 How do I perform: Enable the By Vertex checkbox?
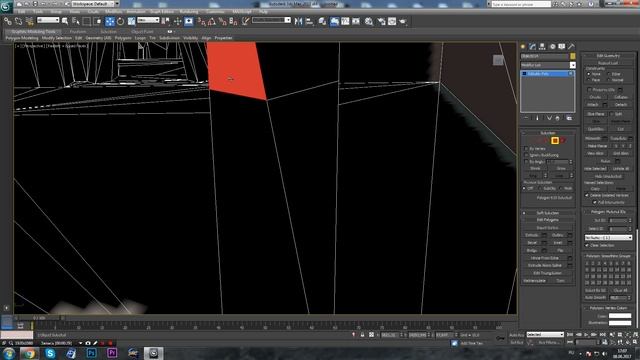pos(526,149)
